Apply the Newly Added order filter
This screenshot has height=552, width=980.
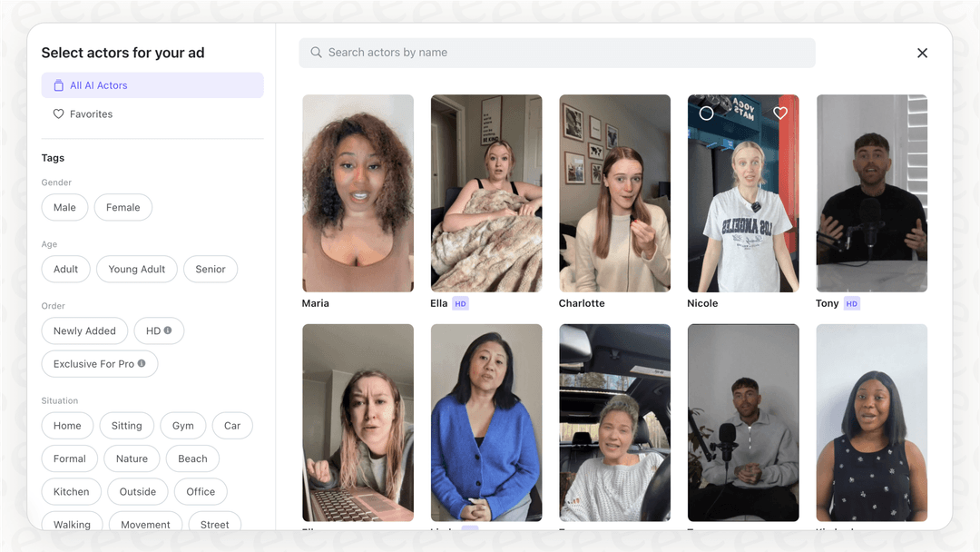point(84,330)
